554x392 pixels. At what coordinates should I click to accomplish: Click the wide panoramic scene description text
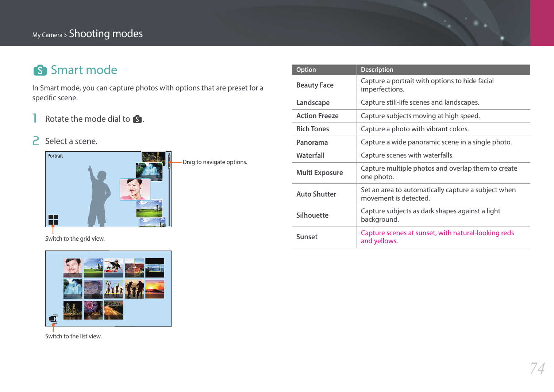click(x=436, y=142)
